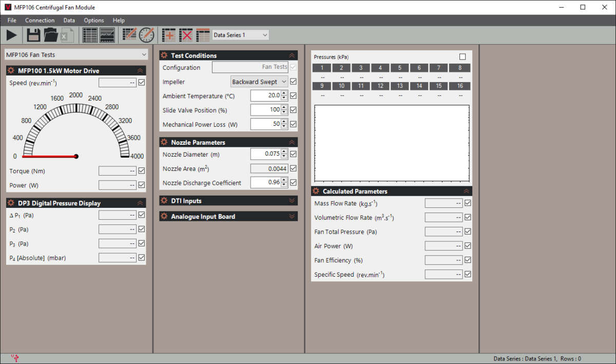
Task: Click the timed sampling clock icon
Action: coord(146,35)
